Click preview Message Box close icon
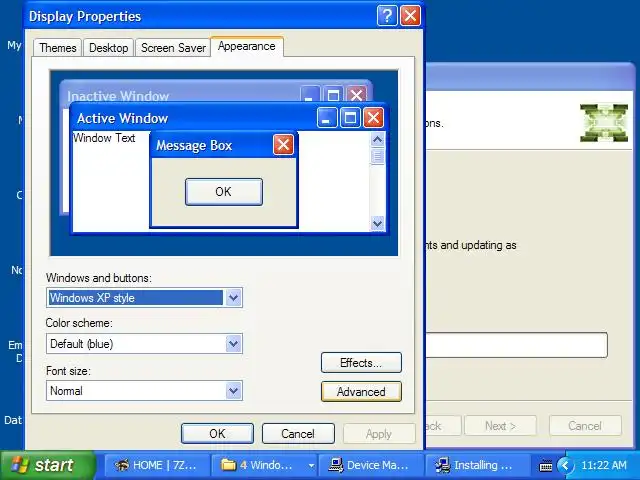This screenshot has height=480, width=640. click(x=283, y=144)
